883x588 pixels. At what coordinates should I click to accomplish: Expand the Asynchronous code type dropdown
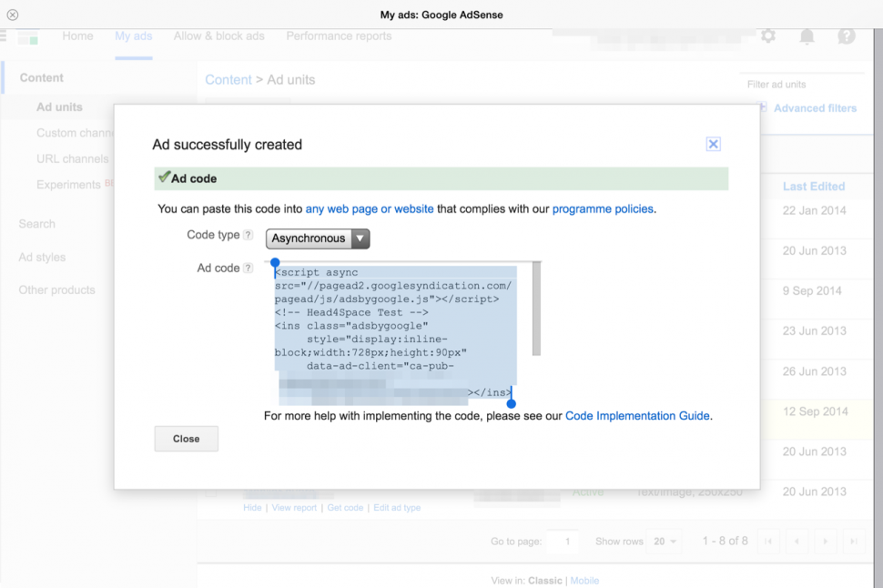click(x=318, y=238)
